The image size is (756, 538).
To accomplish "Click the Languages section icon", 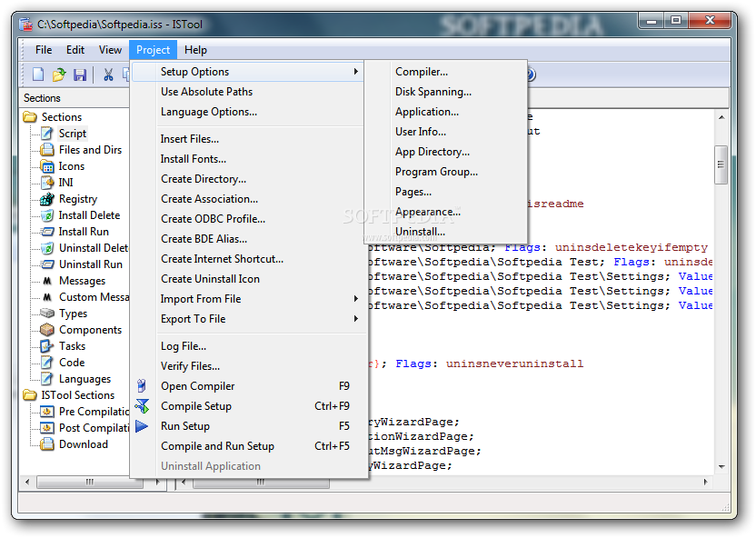I will pos(46,379).
